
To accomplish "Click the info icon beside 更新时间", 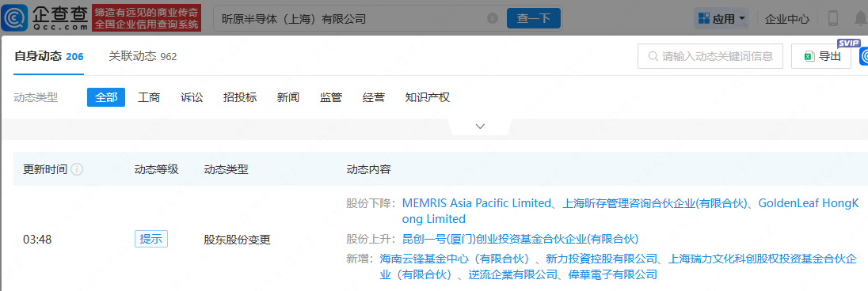I will pyautogui.click(x=77, y=169).
